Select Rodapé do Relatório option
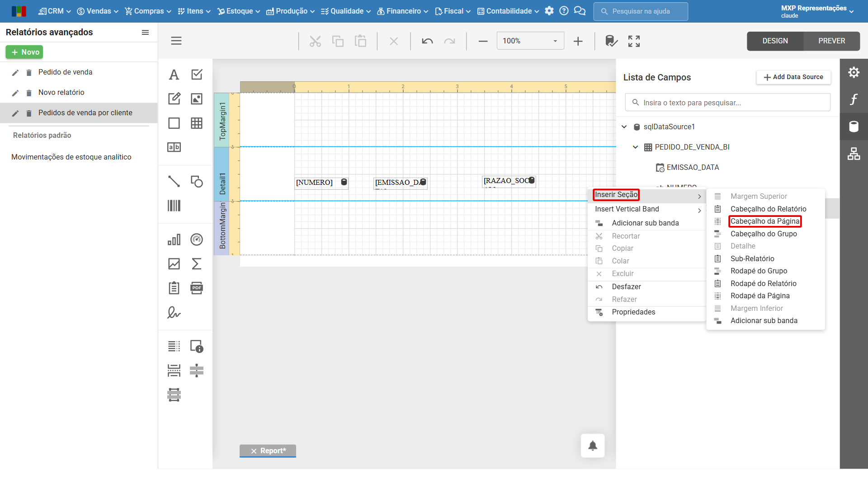The height and width of the screenshot is (488, 868). (764, 284)
